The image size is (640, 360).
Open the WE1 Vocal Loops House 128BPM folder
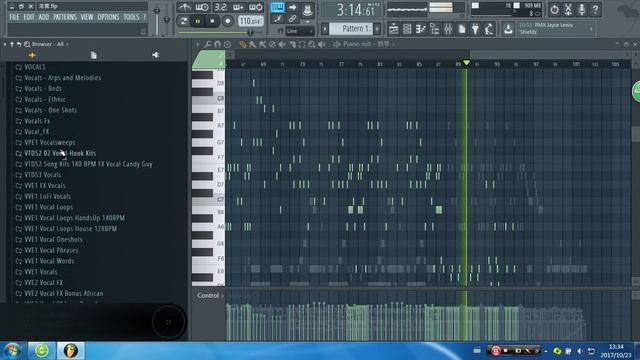pyautogui.click(x=71, y=229)
